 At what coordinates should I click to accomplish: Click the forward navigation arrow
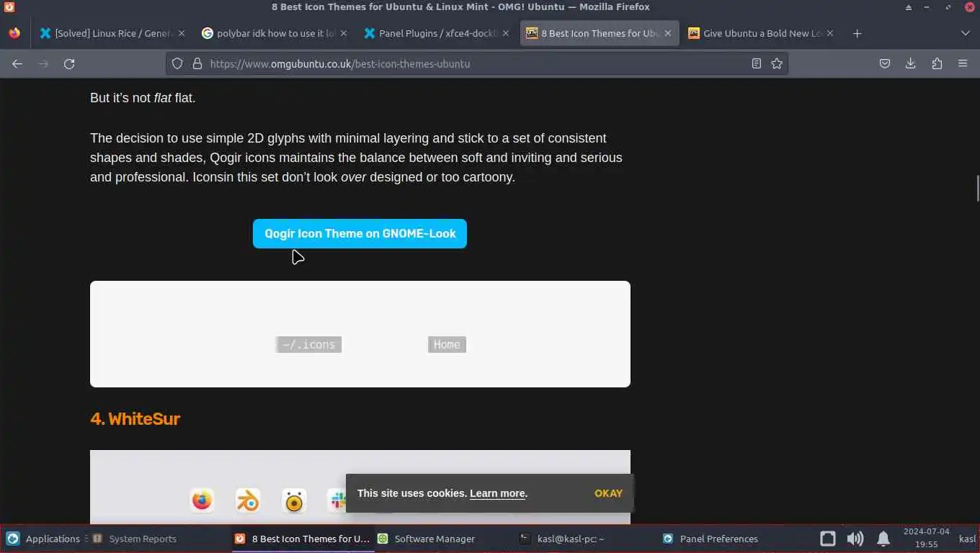tap(43, 63)
